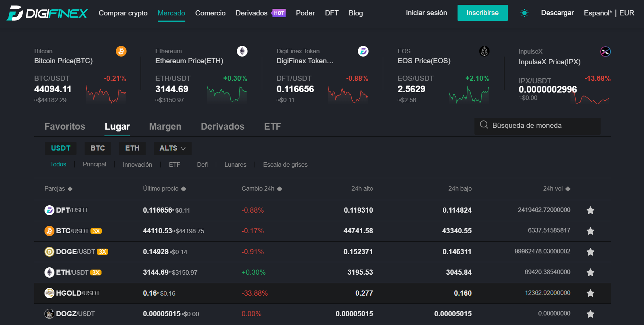Select the ETF category filter
The height and width of the screenshot is (325, 644).
tap(174, 165)
